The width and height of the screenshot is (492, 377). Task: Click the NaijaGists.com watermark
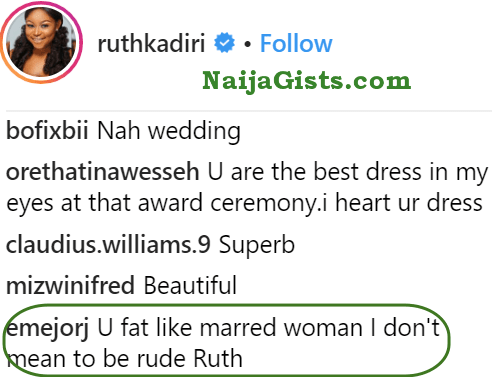306,80
